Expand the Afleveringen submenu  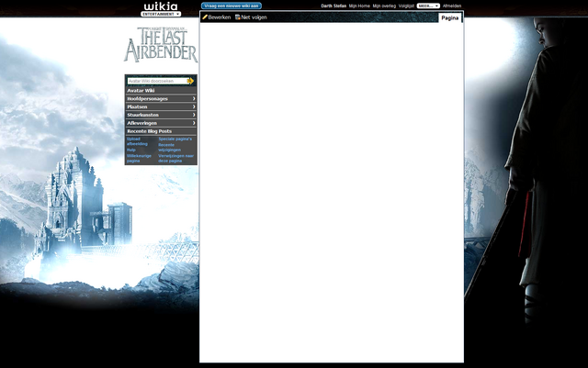click(161, 123)
